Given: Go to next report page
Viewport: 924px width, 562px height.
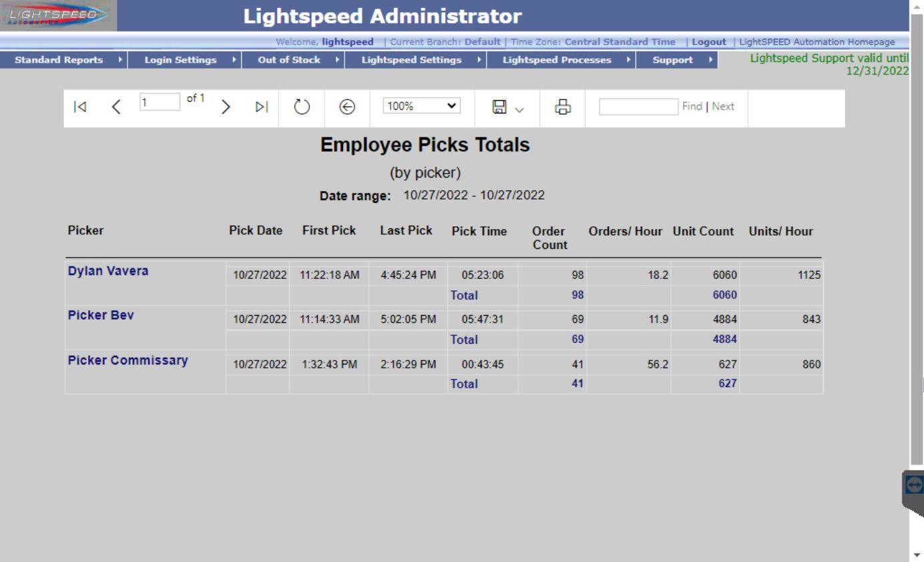Looking at the screenshot, I should point(226,107).
